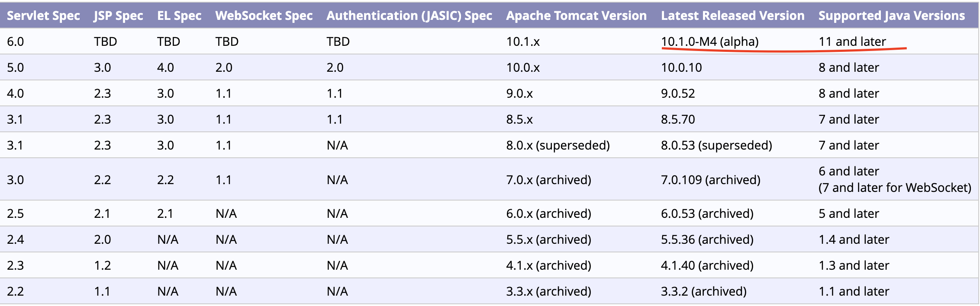Click the Latest Released Version header
This screenshot has height=306, width=980.
tap(732, 16)
